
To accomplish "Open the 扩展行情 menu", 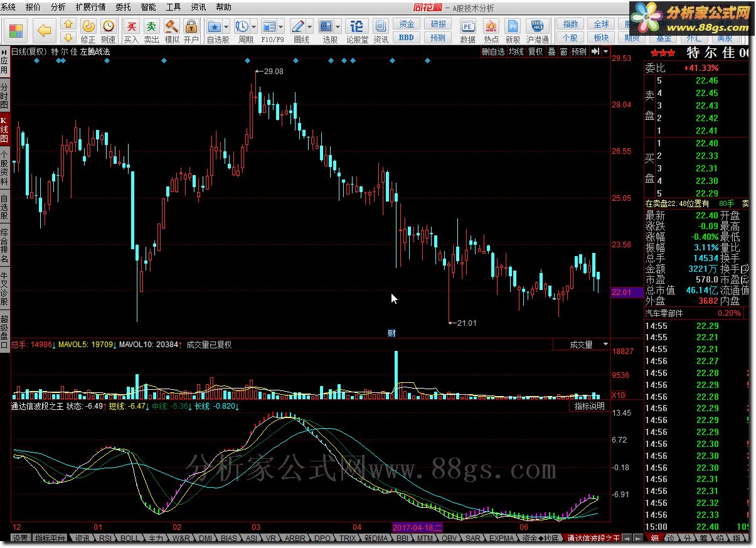I will (90, 8).
